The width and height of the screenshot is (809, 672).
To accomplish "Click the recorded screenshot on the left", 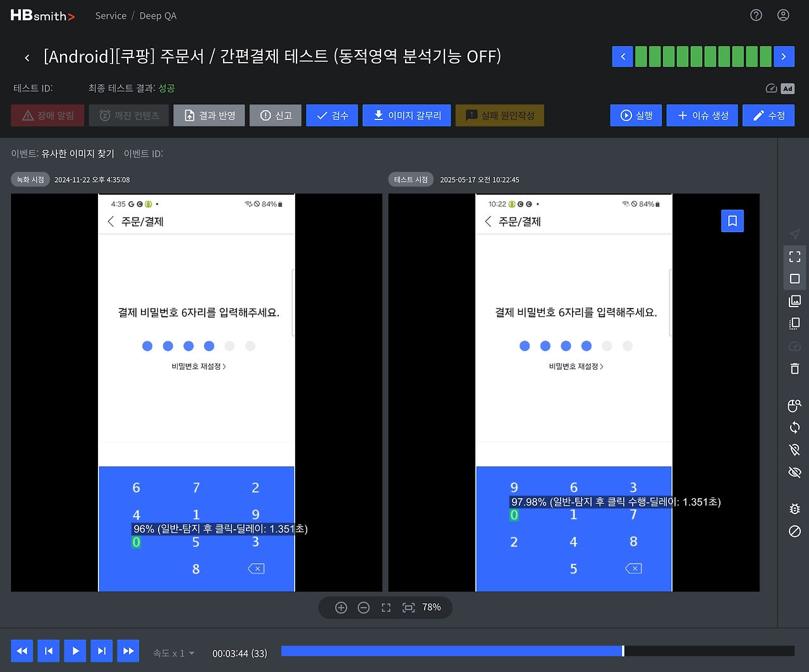I will (197, 393).
